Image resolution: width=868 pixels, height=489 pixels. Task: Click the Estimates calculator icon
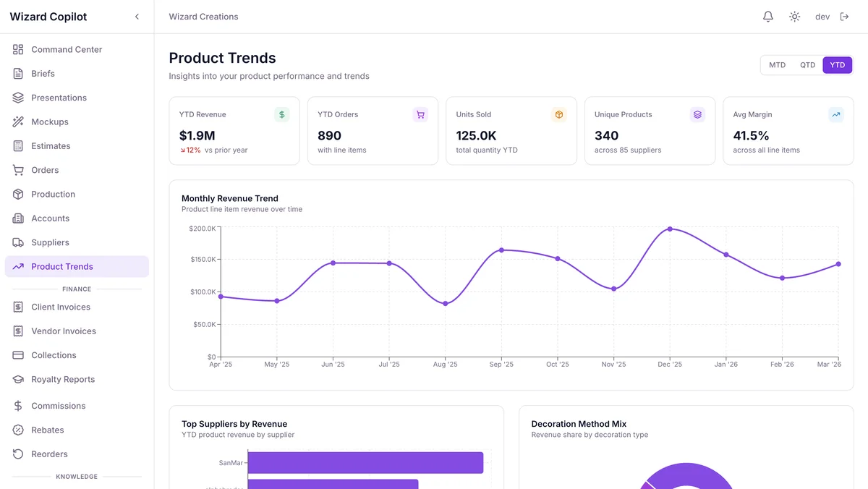click(x=18, y=146)
